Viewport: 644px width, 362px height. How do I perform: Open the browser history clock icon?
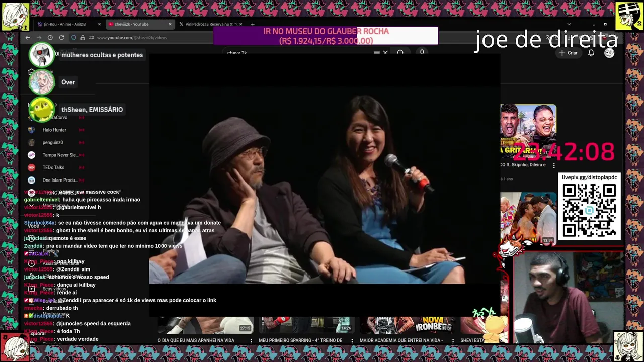50,38
